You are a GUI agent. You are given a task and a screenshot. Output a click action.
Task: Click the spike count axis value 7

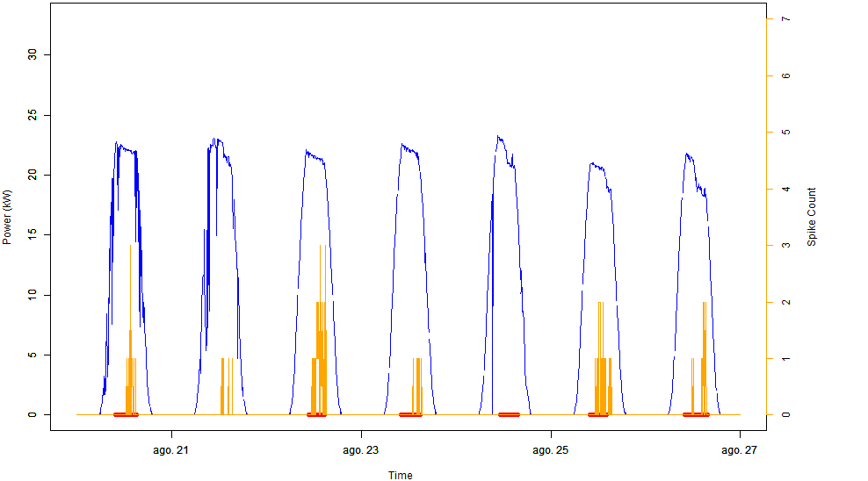(x=785, y=18)
